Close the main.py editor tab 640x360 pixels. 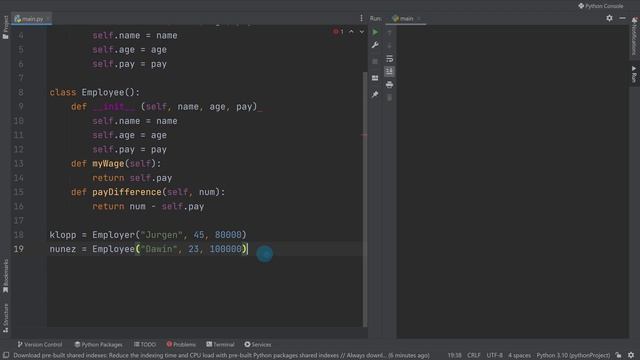(48, 19)
